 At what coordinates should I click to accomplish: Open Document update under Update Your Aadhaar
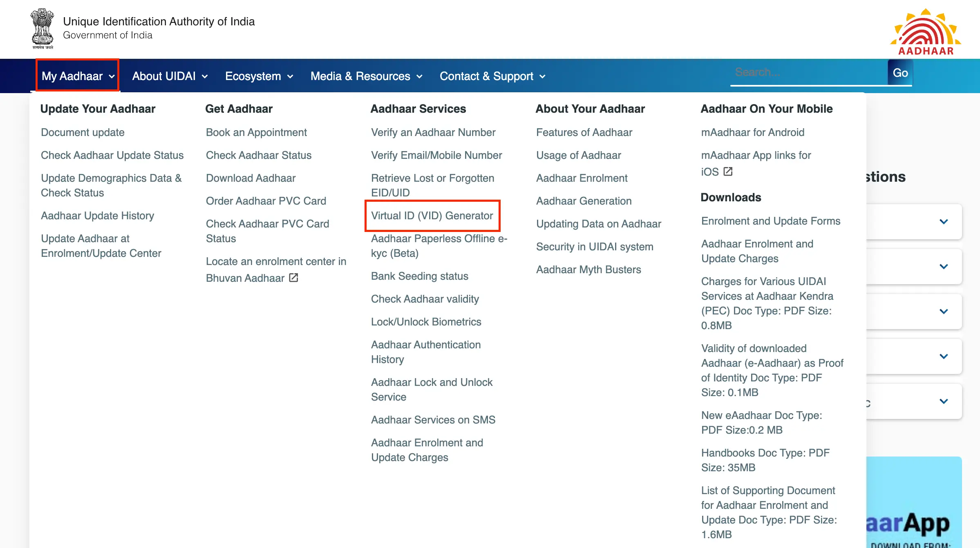82,132
